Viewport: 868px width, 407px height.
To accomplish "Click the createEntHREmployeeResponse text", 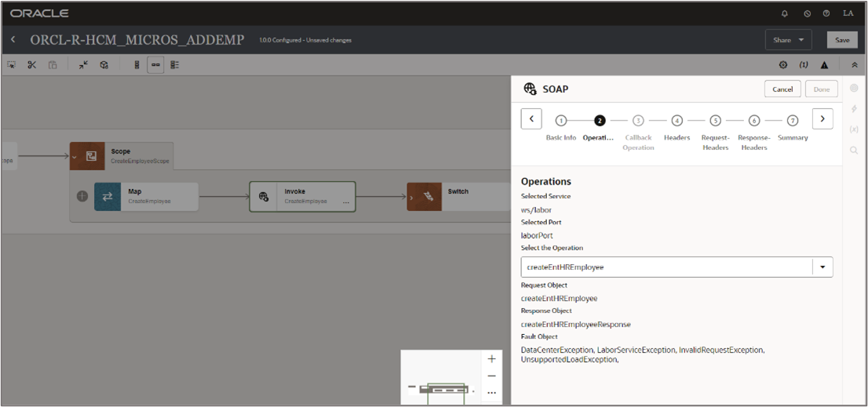I will coord(576,324).
